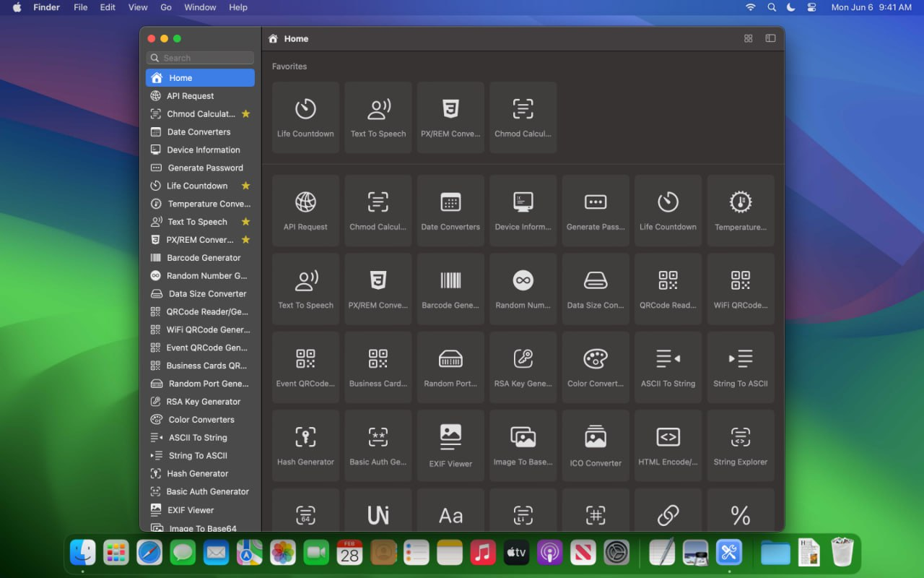Switch to grid view in the toolbar
924x578 pixels.
pyautogui.click(x=749, y=38)
